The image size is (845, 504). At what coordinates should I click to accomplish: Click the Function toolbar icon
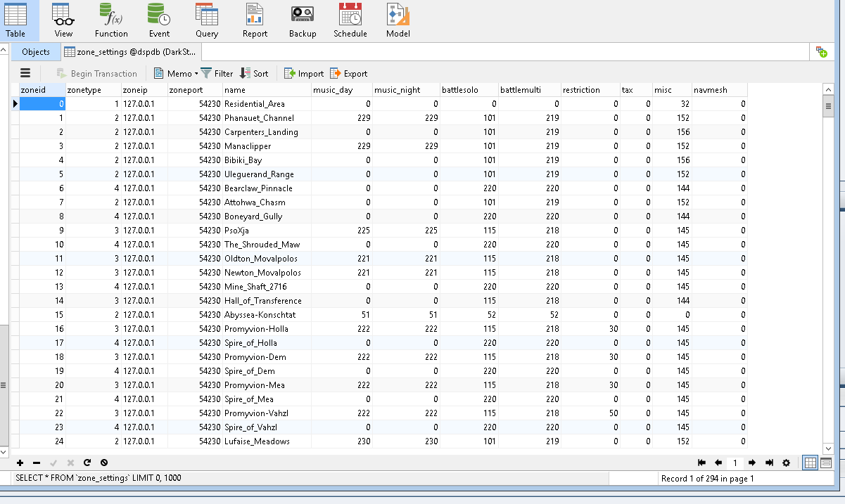(x=111, y=20)
